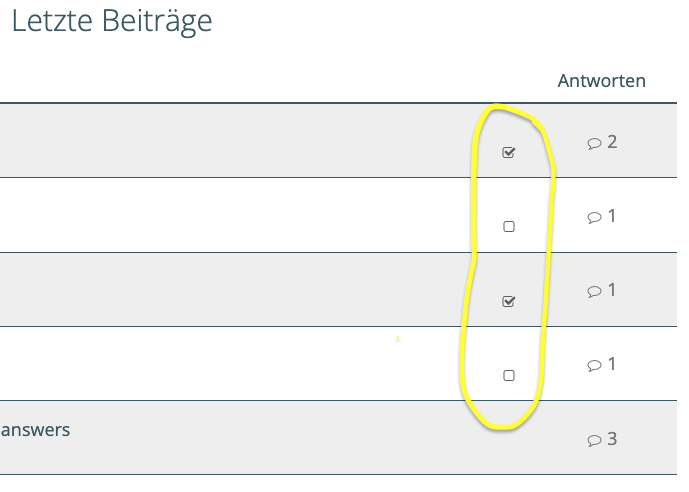Click the reply count "2" in first row
689x492 pixels.
click(x=612, y=142)
